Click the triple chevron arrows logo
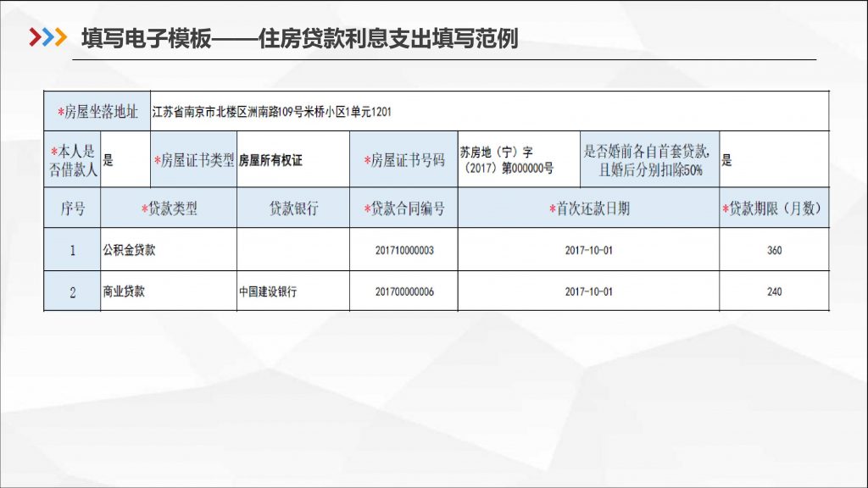This screenshot has width=868, height=488. click(47, 38)
